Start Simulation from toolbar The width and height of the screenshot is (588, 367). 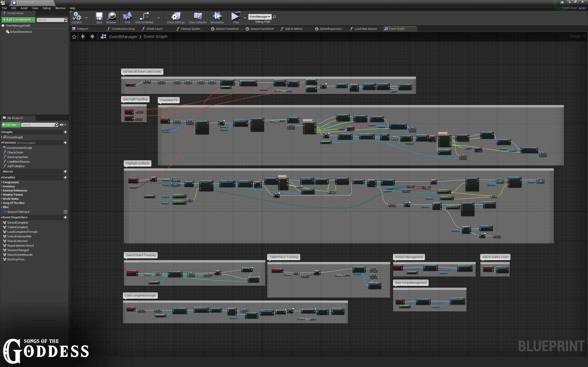click(x=217, y=17)
